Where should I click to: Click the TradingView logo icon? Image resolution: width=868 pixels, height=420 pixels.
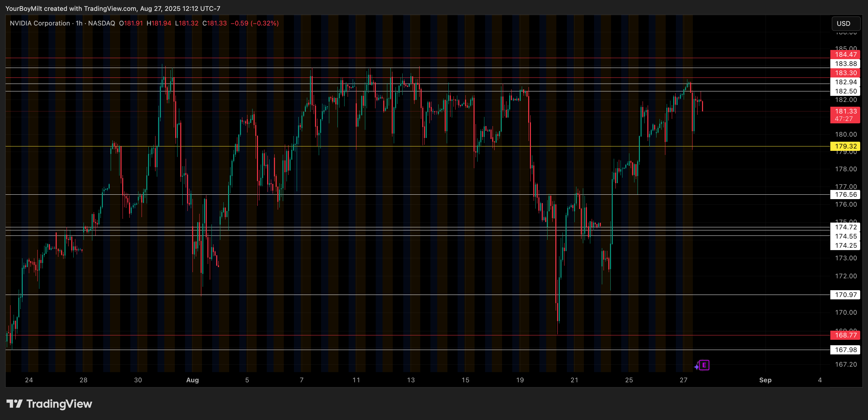pos(14,404)
